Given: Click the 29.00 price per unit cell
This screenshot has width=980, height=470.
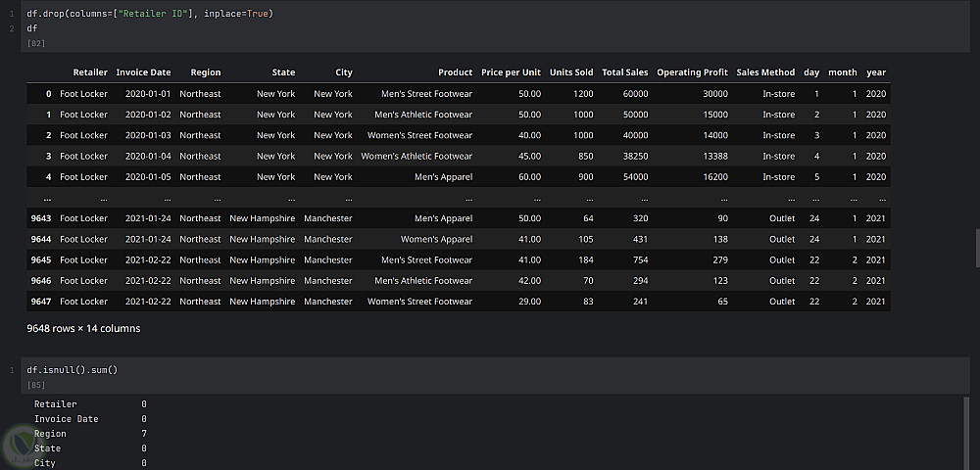Looking at the screenshot, I should (529, 302).
